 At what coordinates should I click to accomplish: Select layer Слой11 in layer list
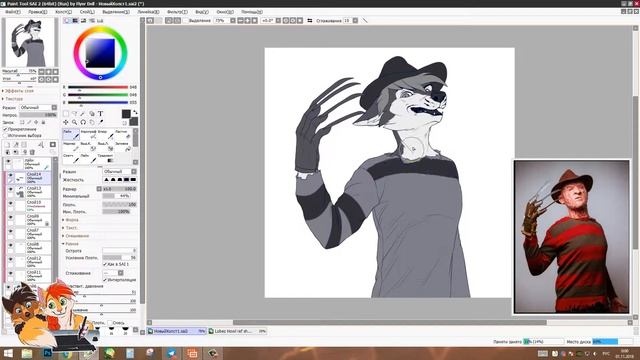[x=34, y=276]
